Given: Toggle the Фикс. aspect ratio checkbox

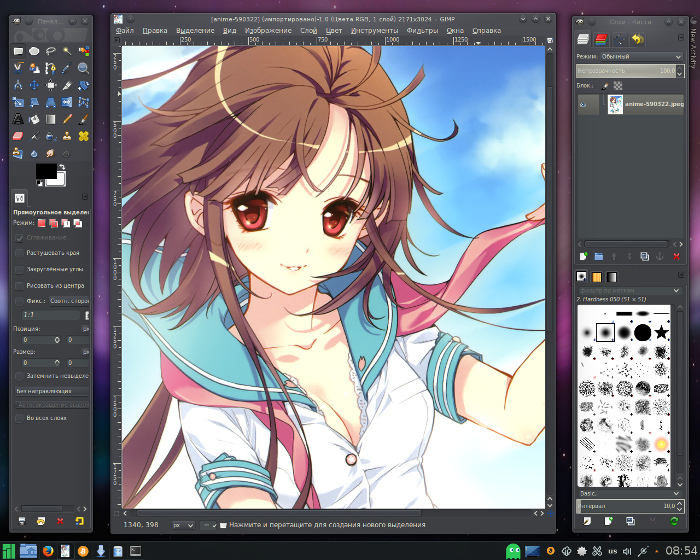Looking at the screenshot, I should [x=19, y=301].
